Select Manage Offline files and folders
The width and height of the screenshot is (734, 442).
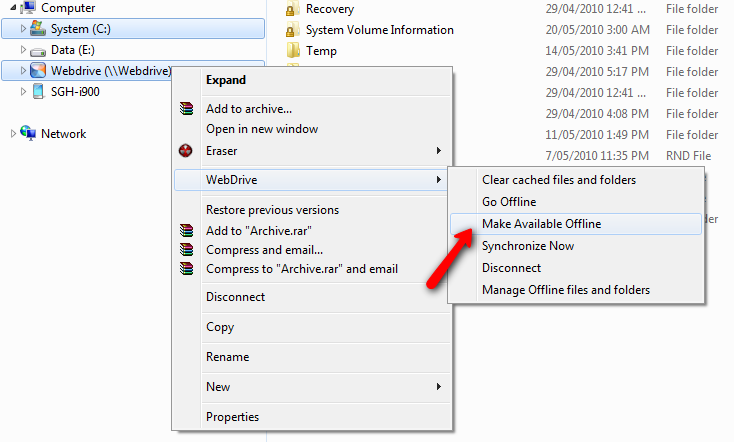565,290
